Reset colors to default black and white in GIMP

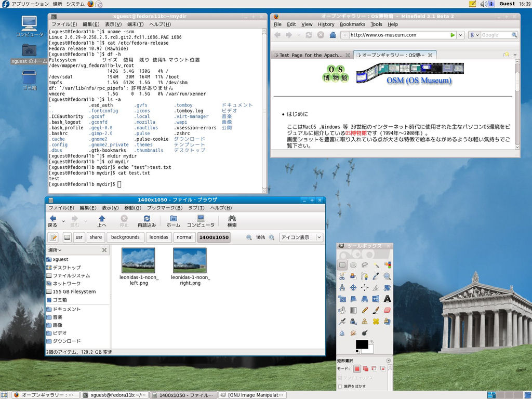357,351
